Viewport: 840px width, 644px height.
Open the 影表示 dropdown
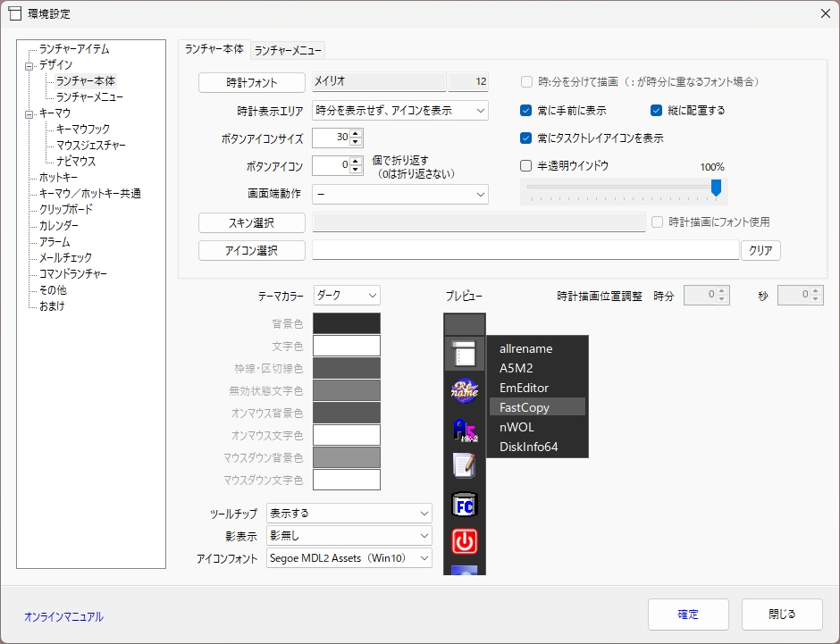tap(349, 536)
